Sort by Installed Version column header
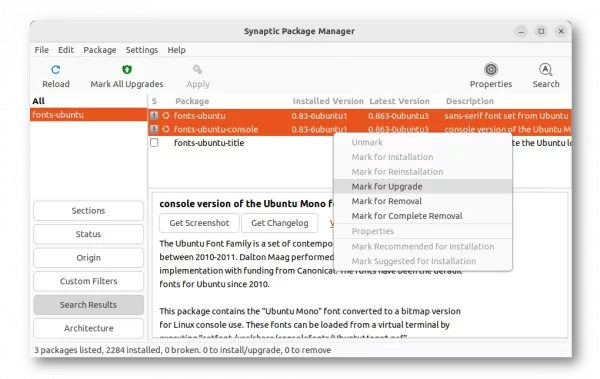Viewport: 600px width, 379px height. coord(328,101)
